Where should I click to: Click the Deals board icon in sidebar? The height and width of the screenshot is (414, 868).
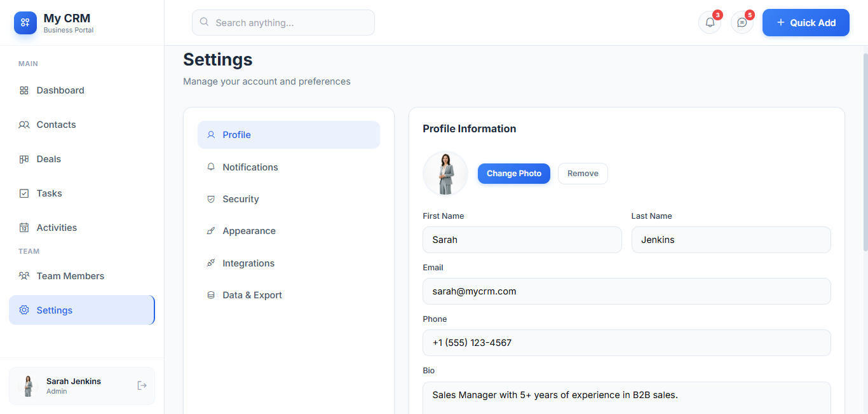[x=24, y=159]
